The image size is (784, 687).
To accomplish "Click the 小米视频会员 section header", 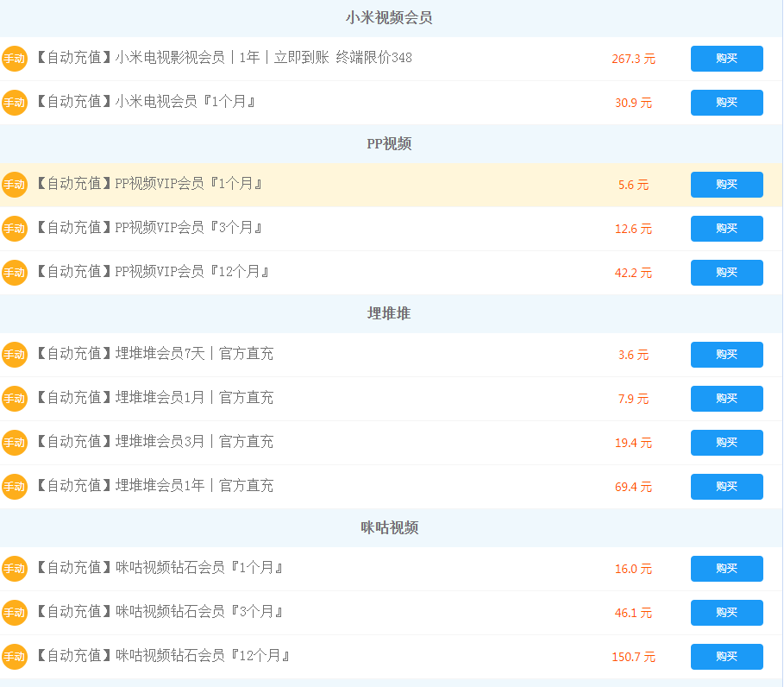I will pos(389,18).
